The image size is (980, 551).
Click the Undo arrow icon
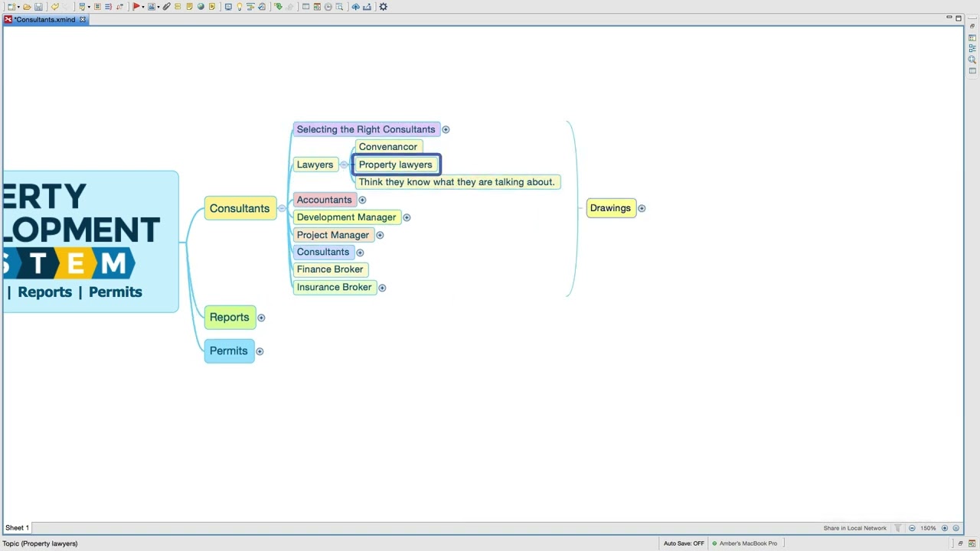[x=55, y=7]
